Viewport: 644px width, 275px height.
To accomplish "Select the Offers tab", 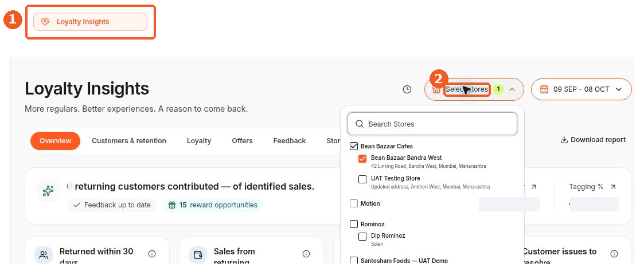I will [243, 141].
